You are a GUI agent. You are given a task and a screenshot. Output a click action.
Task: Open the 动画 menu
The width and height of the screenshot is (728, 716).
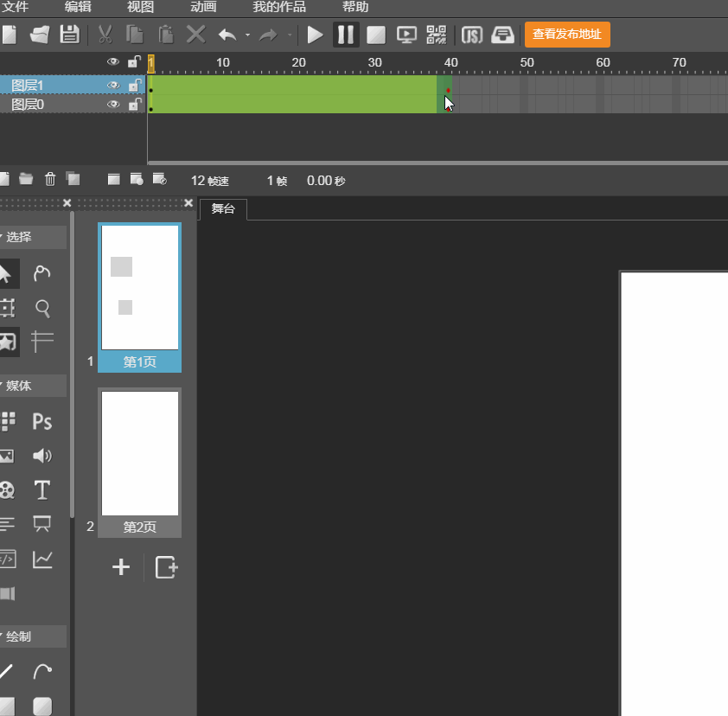tap(203, 7)
